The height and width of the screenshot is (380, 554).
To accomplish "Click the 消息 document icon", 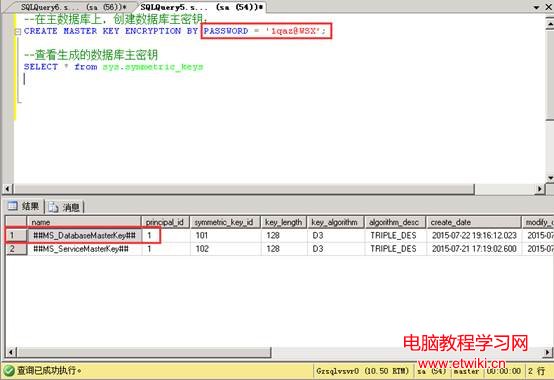I will pyautogui.click(x=53, y=207).
